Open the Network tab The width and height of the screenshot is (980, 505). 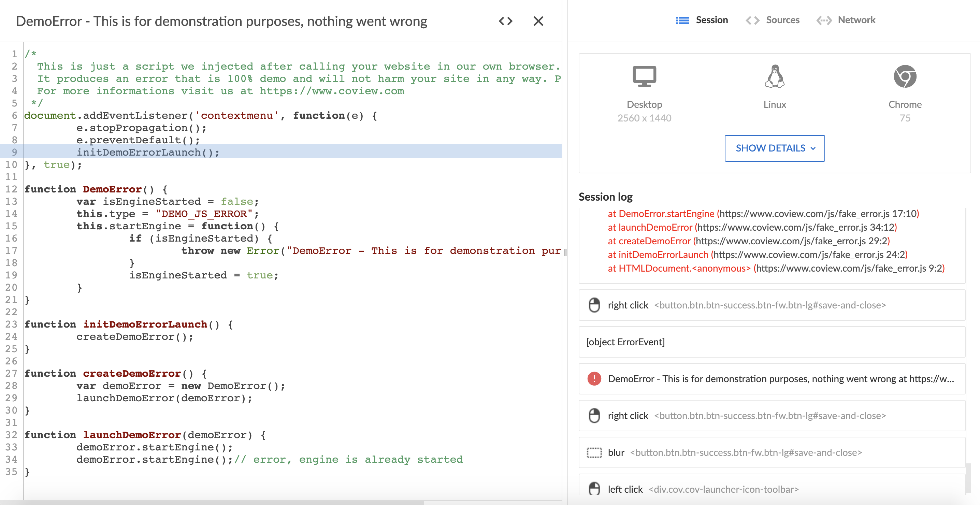846,20
